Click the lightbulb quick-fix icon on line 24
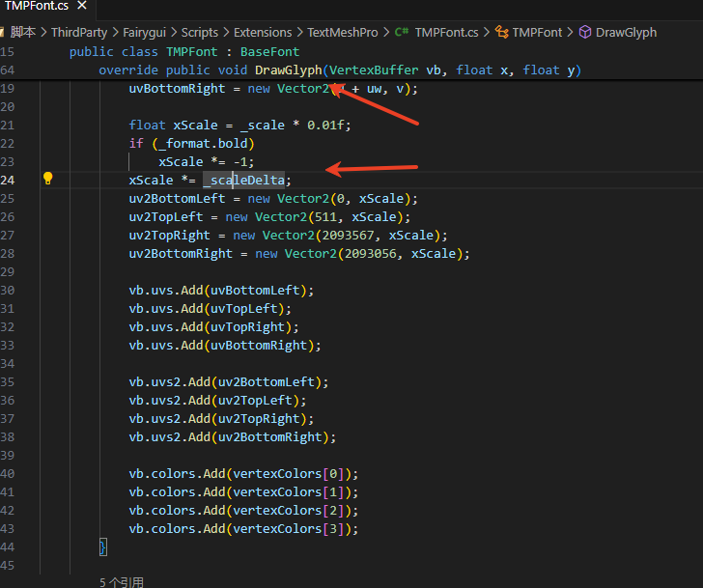 [x=47, y=179]
